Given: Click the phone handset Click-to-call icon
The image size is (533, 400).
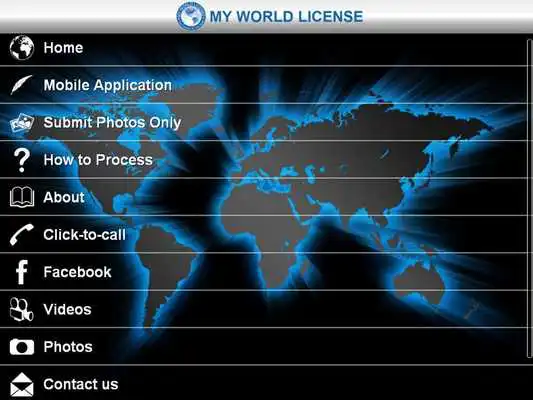Looking at the screenshot, I should tap(22, 234).
